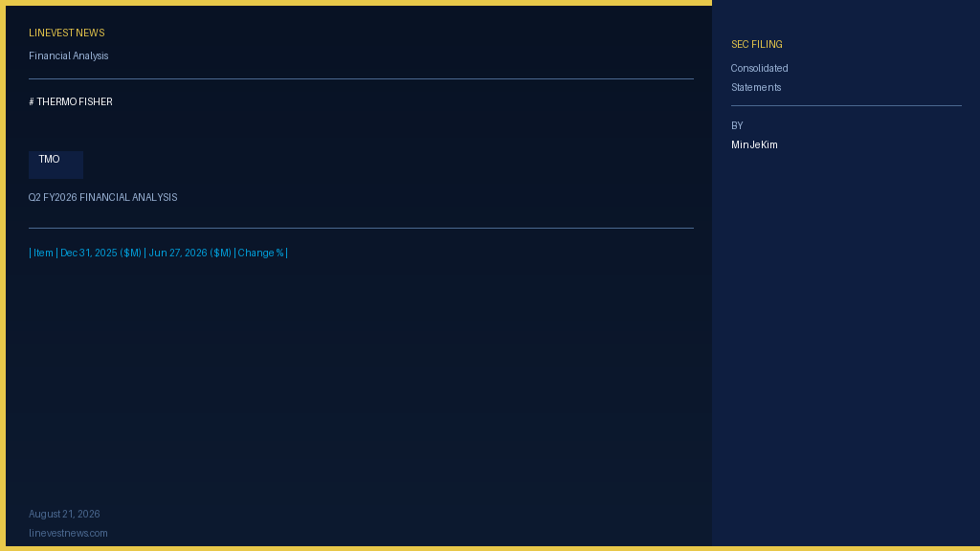The image size is (980, 551).
Task: Click the Item table column header
Action: (43, 253)
